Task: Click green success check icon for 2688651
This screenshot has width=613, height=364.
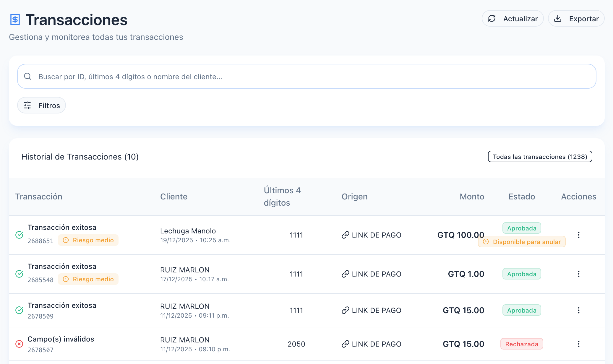Action: pyautogui.click(x=19, y=235)
